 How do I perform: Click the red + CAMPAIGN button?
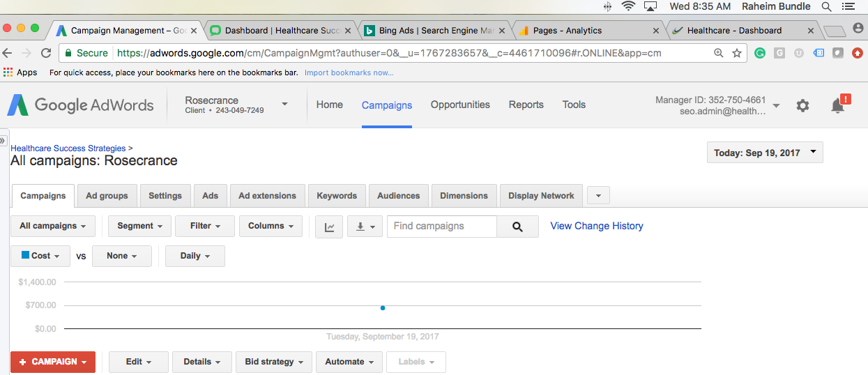53,362
